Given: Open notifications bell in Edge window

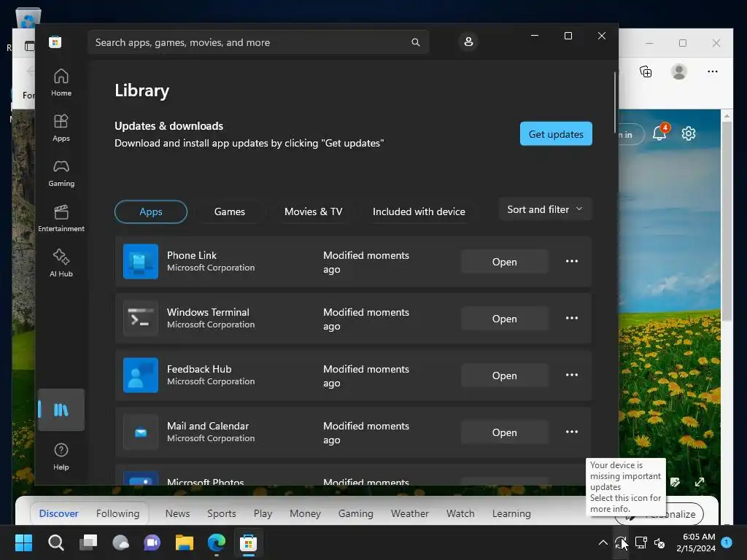Looking at the screenshot, I should tap(660, 133).
